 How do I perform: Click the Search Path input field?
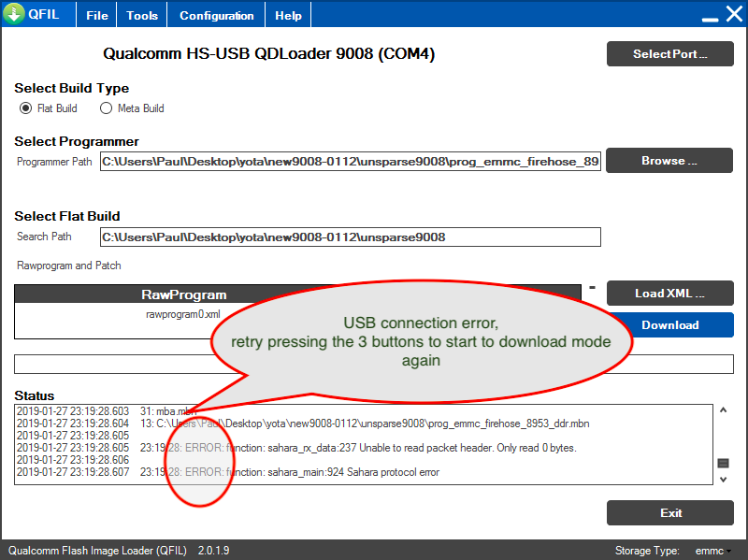point(350,237)
